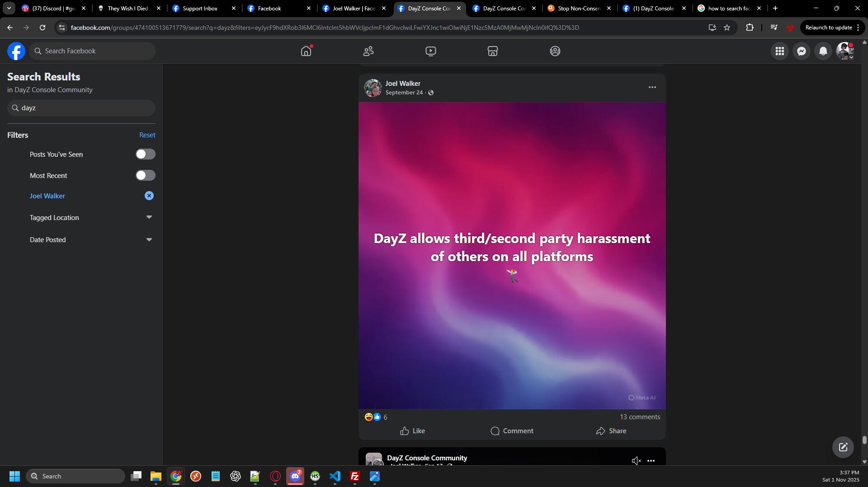The height and width of the screenshot is (487, 868).
Task: Open the Marketplace icon
Action: pos(493,51)
